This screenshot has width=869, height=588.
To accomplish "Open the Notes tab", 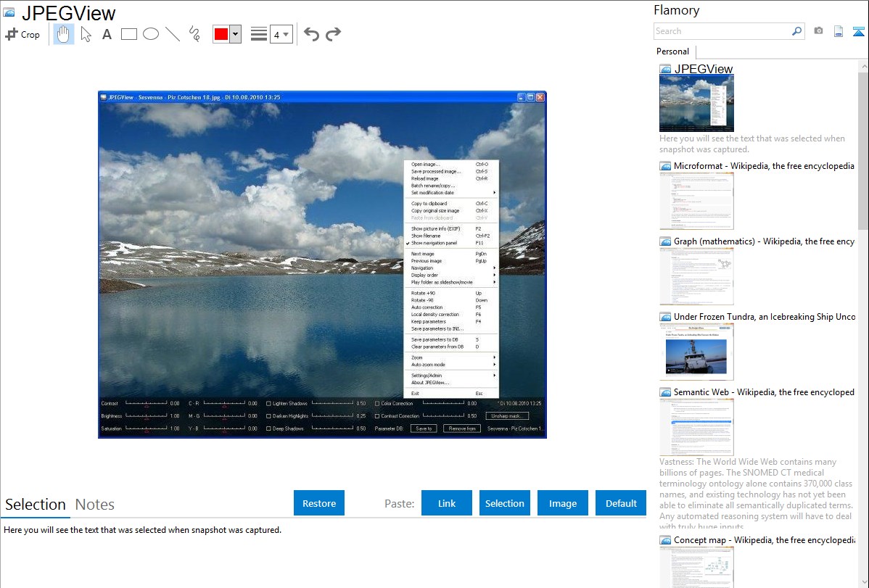I will [x=95, y=505].
